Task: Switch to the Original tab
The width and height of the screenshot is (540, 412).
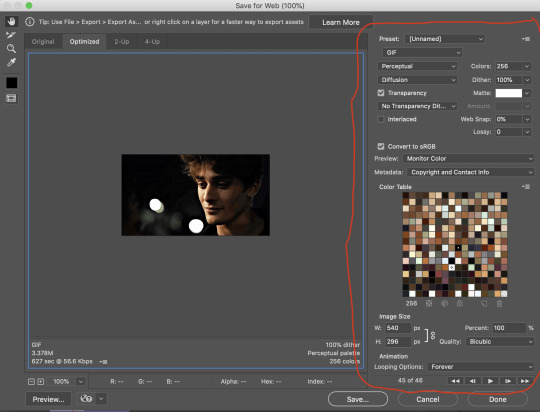Action: point(43,41)
